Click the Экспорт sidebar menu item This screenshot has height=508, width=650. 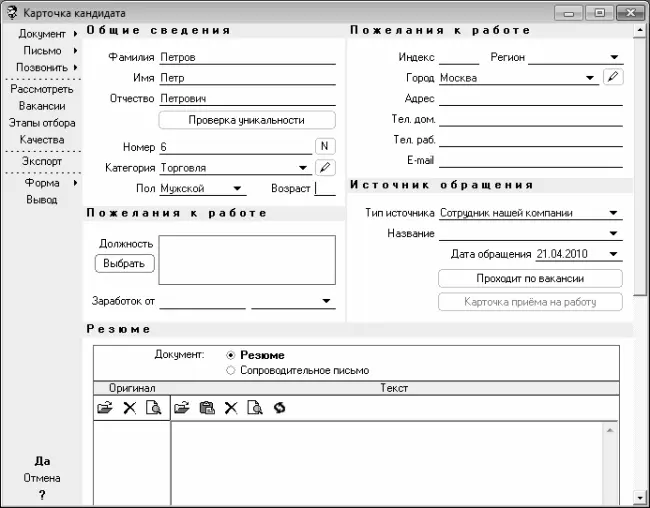pos(42,161)
